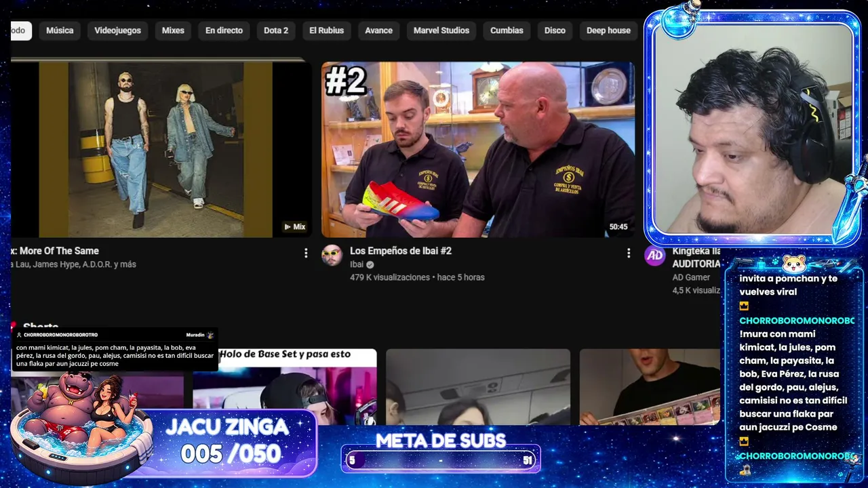This screenshot has width=868, height=488.
Task: Select the El Rubius chip
Action: point(327,30)
